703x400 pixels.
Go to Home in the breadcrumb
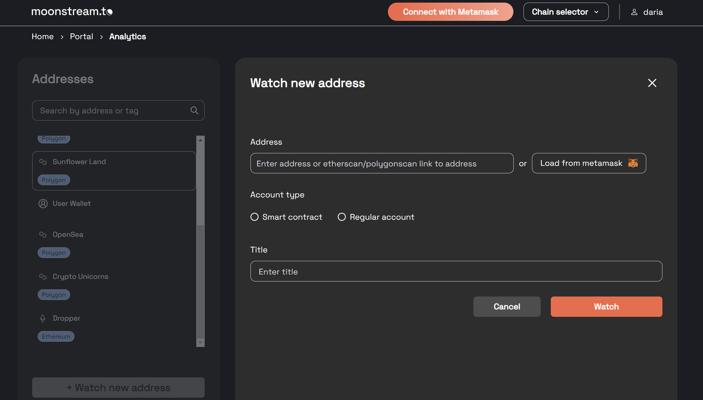tap(43, 37)
